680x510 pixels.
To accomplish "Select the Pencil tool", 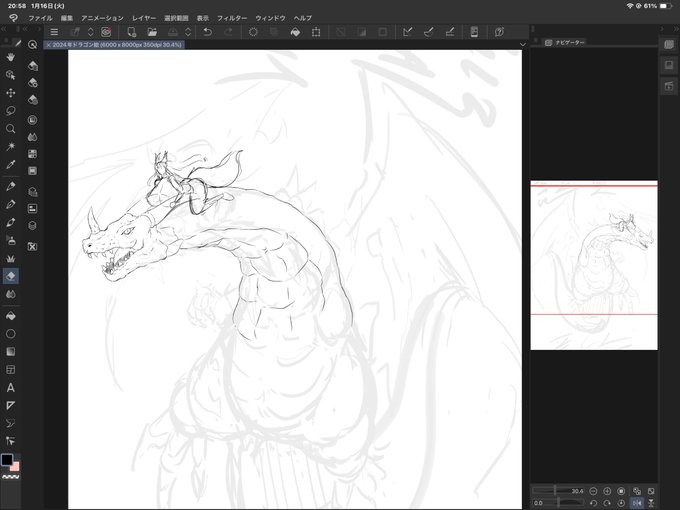I will pyautogui.click(x=11, y=204).
